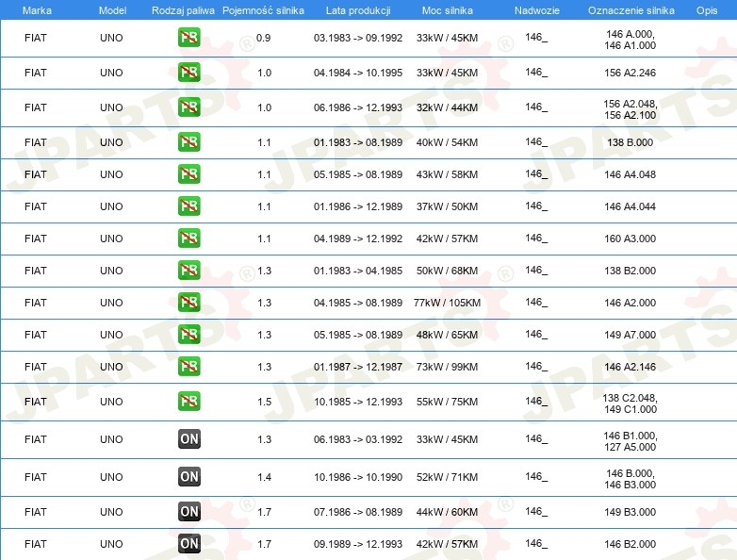Select the 43kW / 58KM power cell
Screen dimensions: 737x560
coord(447,174)
